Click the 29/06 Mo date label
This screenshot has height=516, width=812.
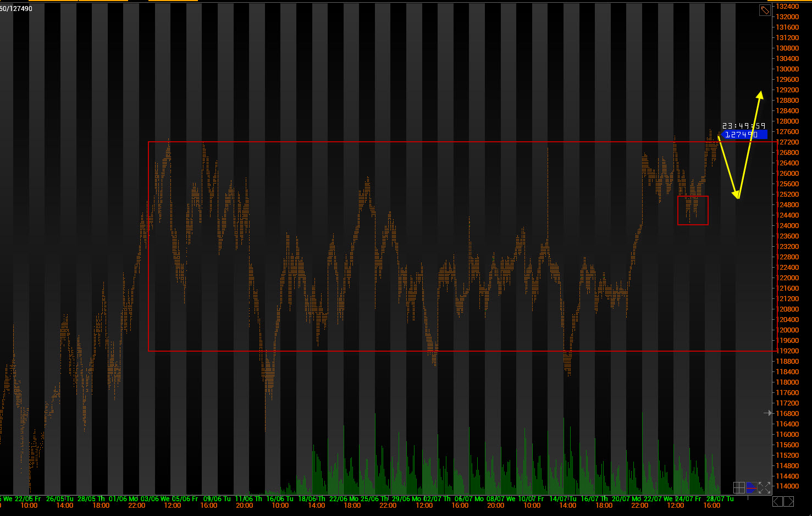point(406,499)
